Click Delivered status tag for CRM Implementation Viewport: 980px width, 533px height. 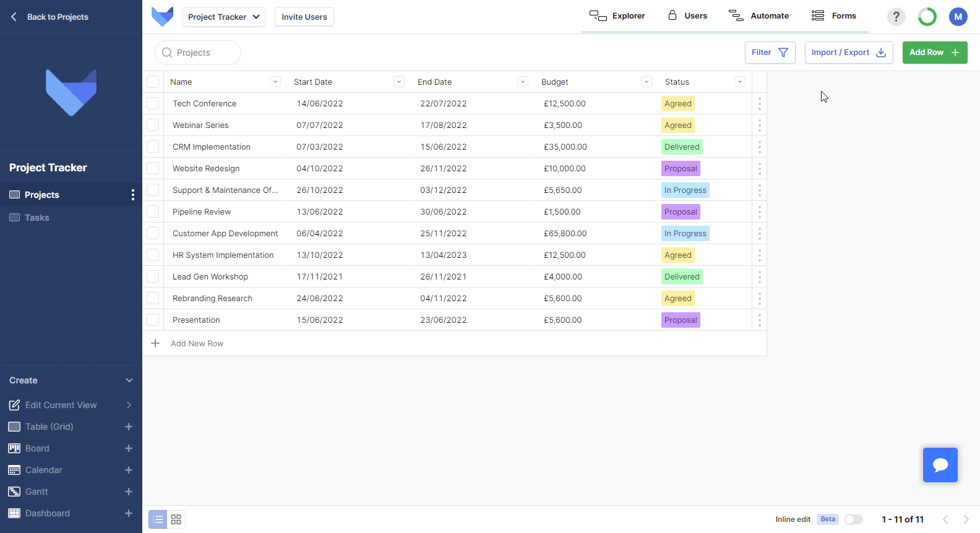pyautogui.click(x=682, y=147)
